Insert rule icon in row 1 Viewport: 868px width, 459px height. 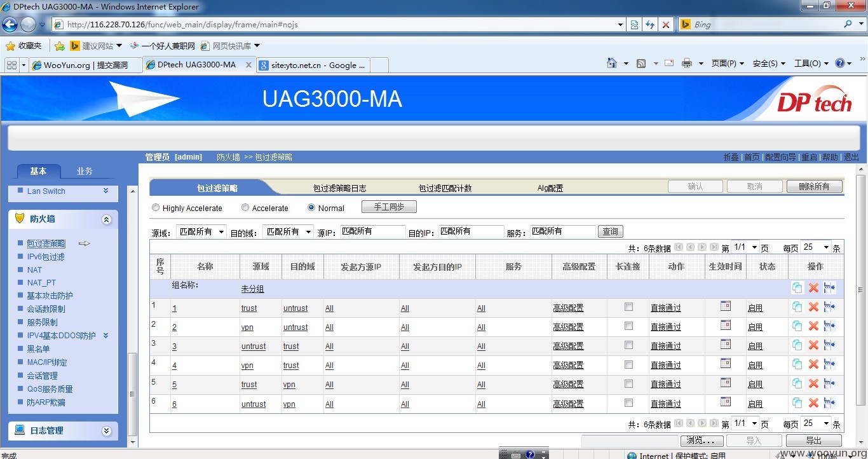point(829,306)
